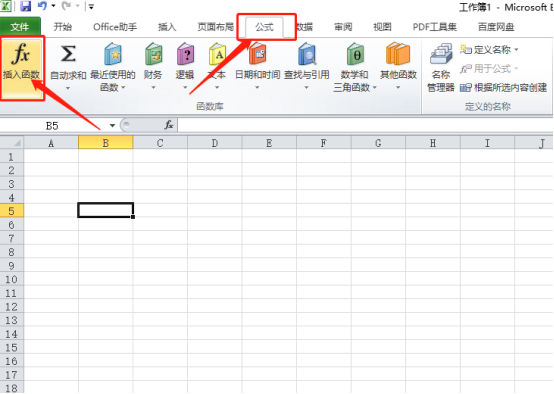Switch to the Formulas (公式) tab
Viewport: 554px width, 394px height.
pos(264,27)
